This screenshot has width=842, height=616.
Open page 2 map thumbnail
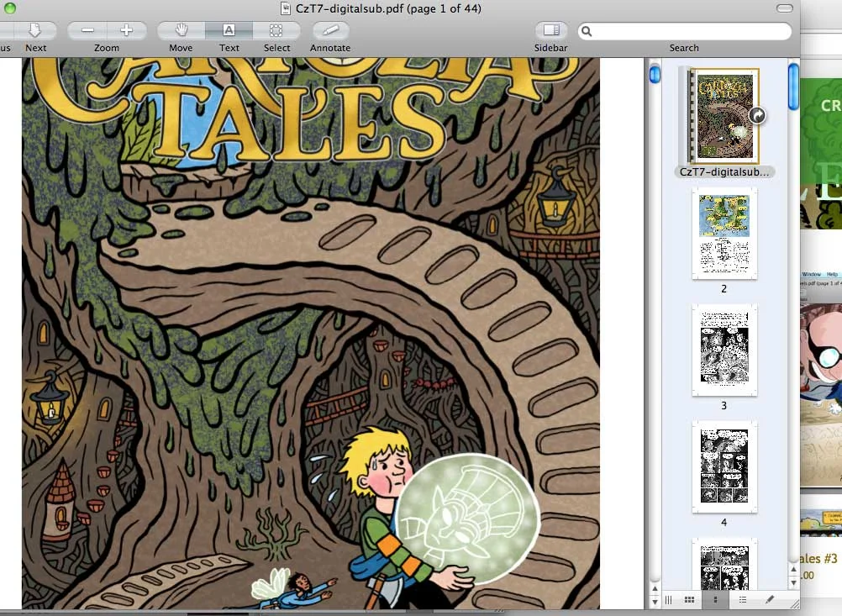[x=724, y=234]
